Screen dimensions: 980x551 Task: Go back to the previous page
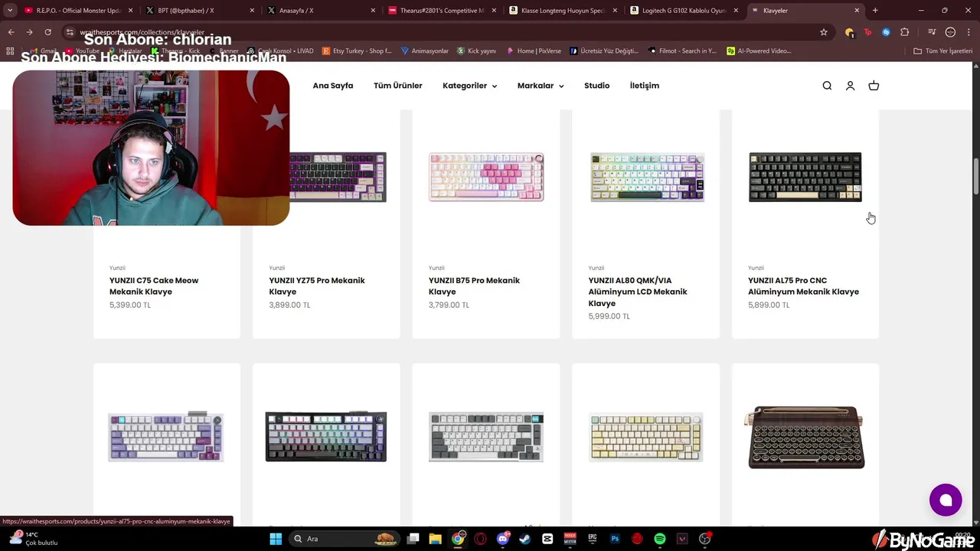coord(11,32)
